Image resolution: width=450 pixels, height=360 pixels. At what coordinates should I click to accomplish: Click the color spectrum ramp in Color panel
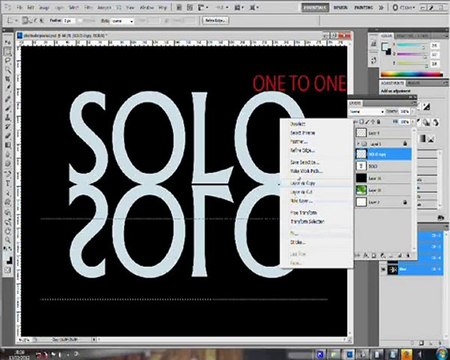[412, 74]
